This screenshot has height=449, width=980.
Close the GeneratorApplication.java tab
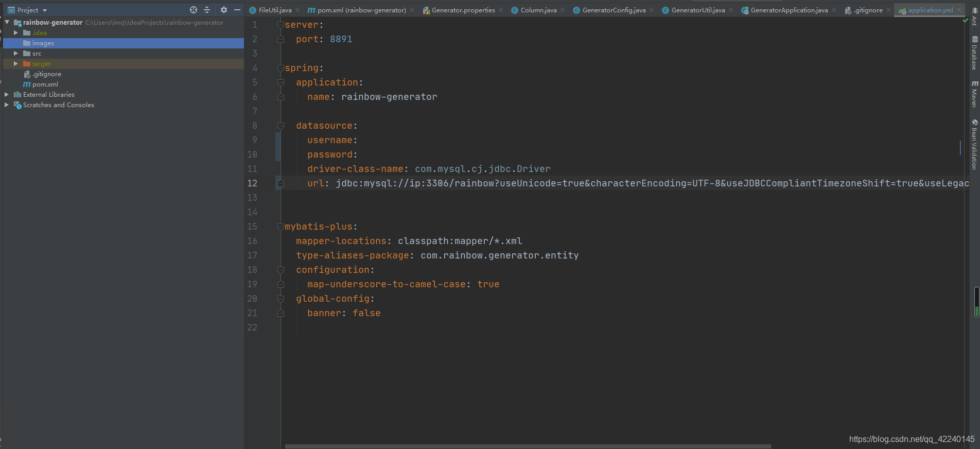pos(834,10)
